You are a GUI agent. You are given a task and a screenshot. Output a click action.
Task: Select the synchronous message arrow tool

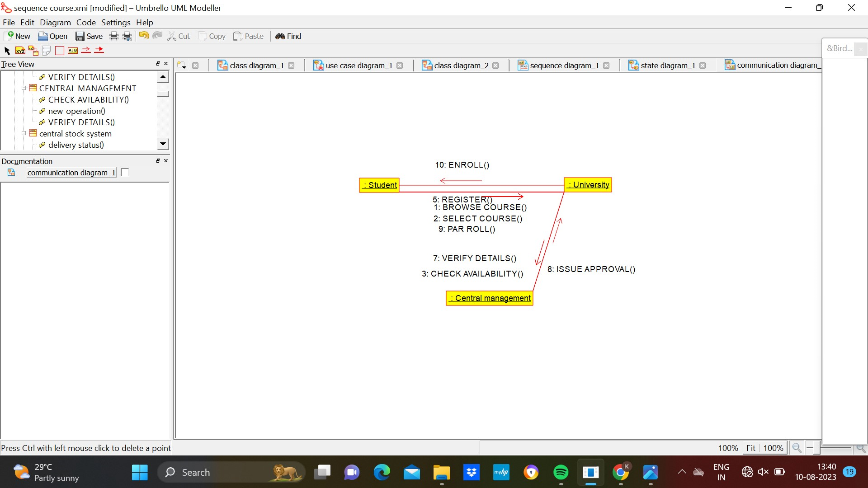tap(99, 50)
